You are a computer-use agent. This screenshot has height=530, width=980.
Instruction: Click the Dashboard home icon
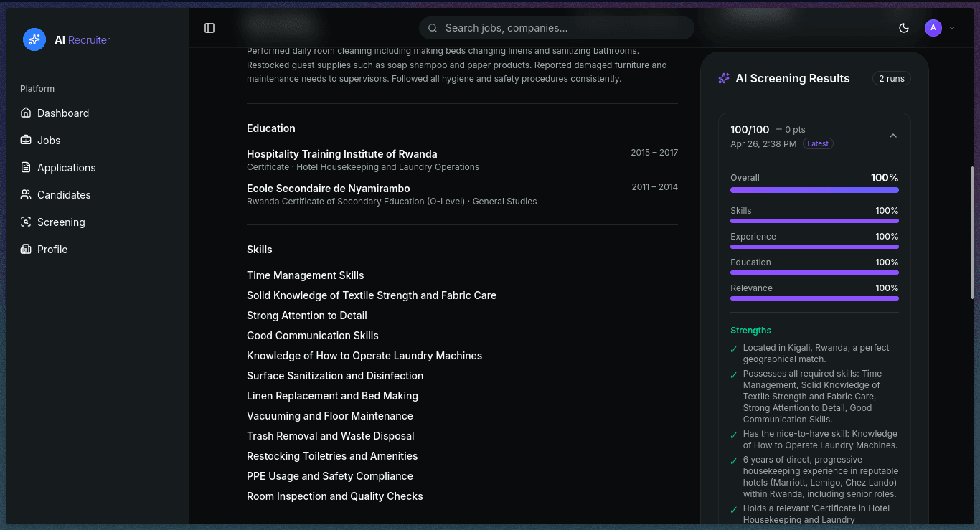26,113
